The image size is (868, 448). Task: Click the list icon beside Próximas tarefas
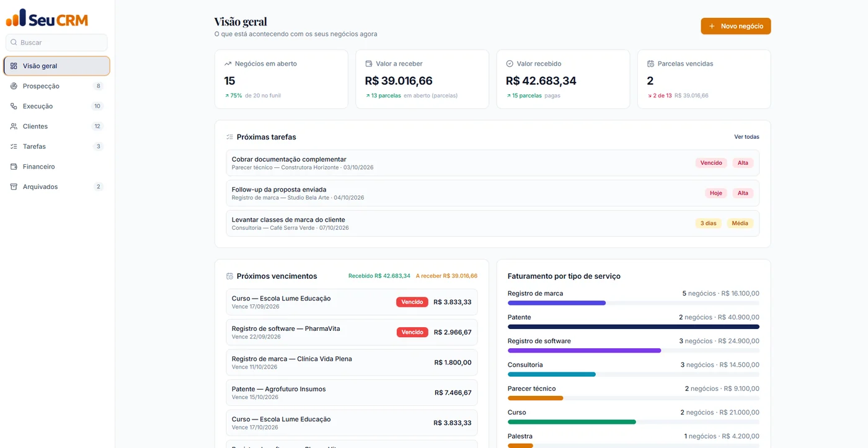pyautogui.click(x=230, y=137)
